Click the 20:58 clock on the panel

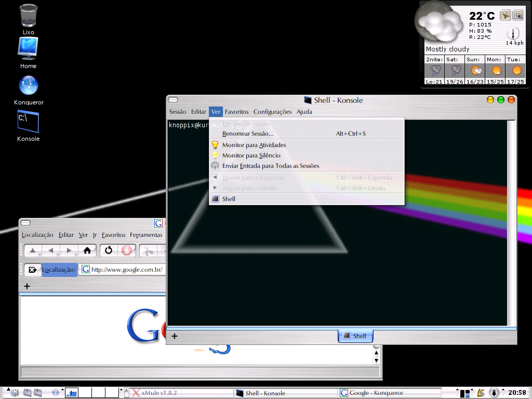[517, 393]
